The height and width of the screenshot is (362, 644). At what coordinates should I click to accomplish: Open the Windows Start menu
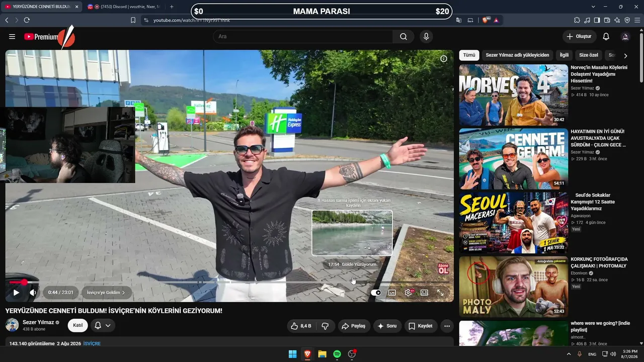[x=292, y=354]
